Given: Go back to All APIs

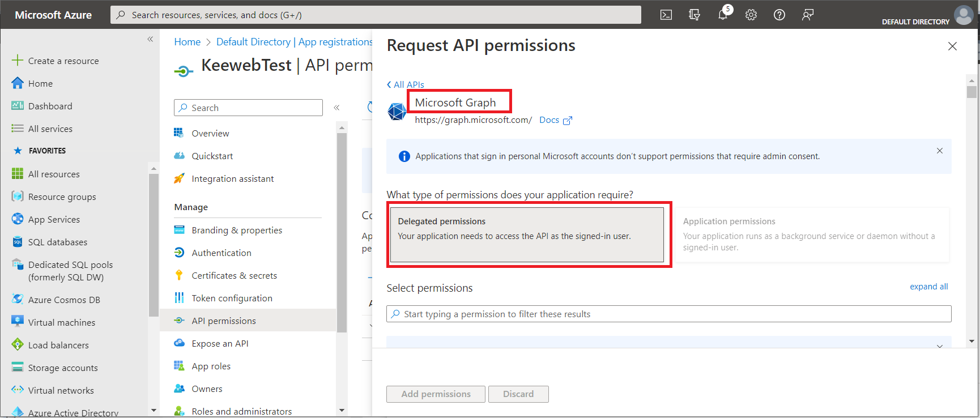Looking at the screenshot, I should click(x=406, y=84).
